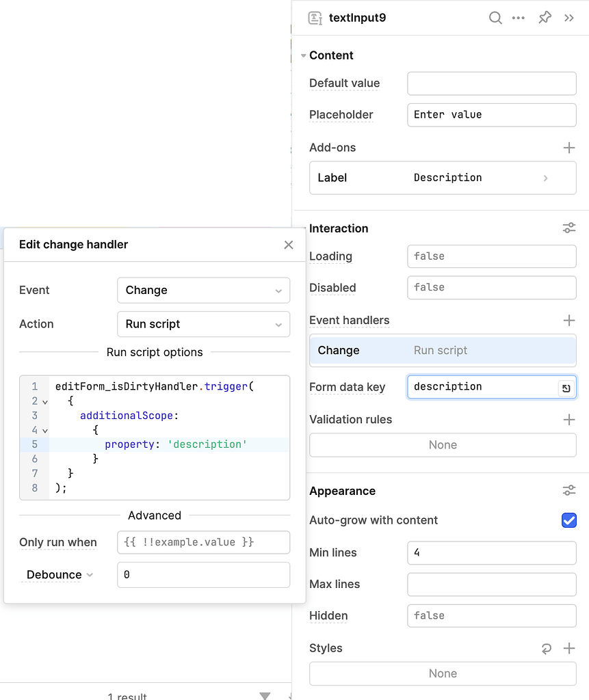The height and width of the screenshot is (700, 589).
Task: Add a new add-on with plus icon
Action: coord(569,148)
